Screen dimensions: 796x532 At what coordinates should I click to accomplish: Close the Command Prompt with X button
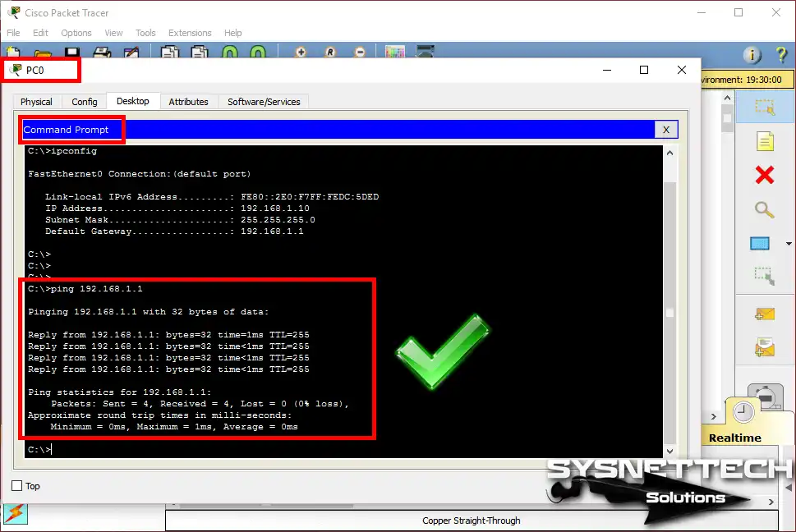pos(666,130)
